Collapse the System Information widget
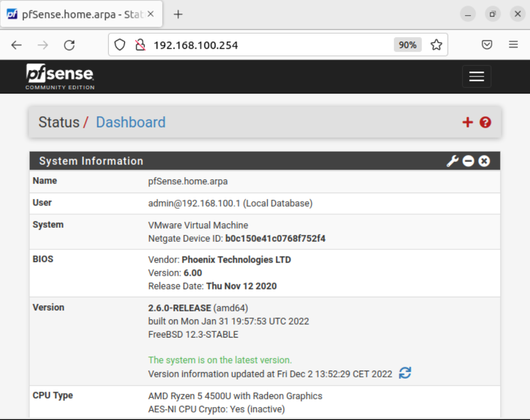Viewport: 530px width, 420px height. 468,161
